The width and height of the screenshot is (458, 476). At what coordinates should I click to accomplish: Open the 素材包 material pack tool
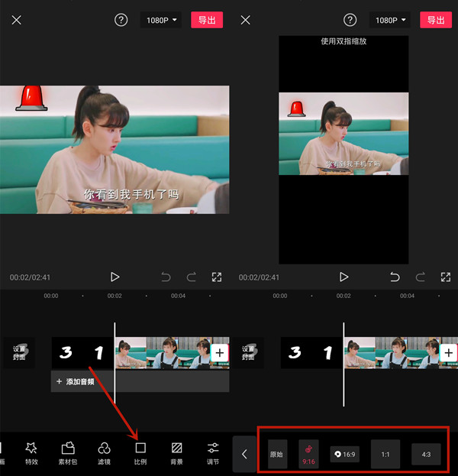pos(68,452)
